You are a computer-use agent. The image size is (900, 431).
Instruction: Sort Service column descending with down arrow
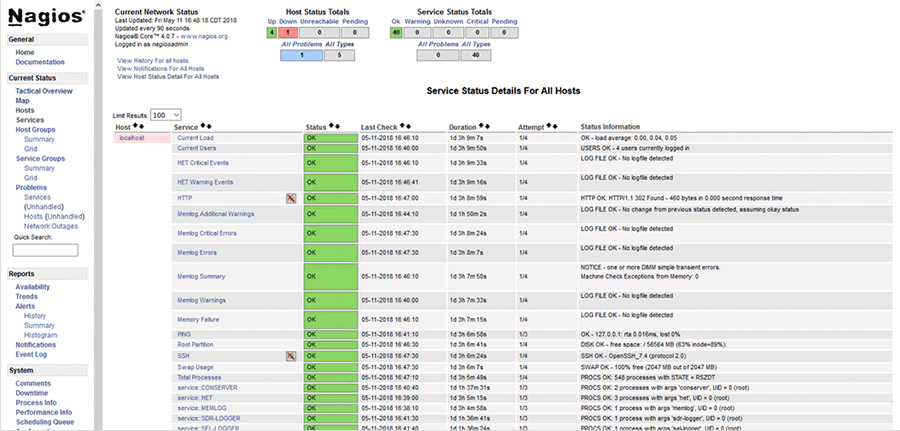(x=210, y=127)
